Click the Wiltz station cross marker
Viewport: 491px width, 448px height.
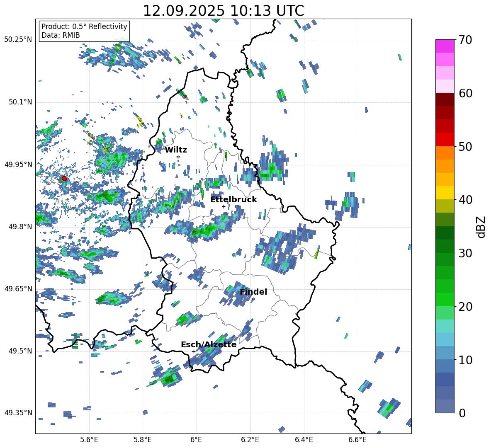click(178, 157)
